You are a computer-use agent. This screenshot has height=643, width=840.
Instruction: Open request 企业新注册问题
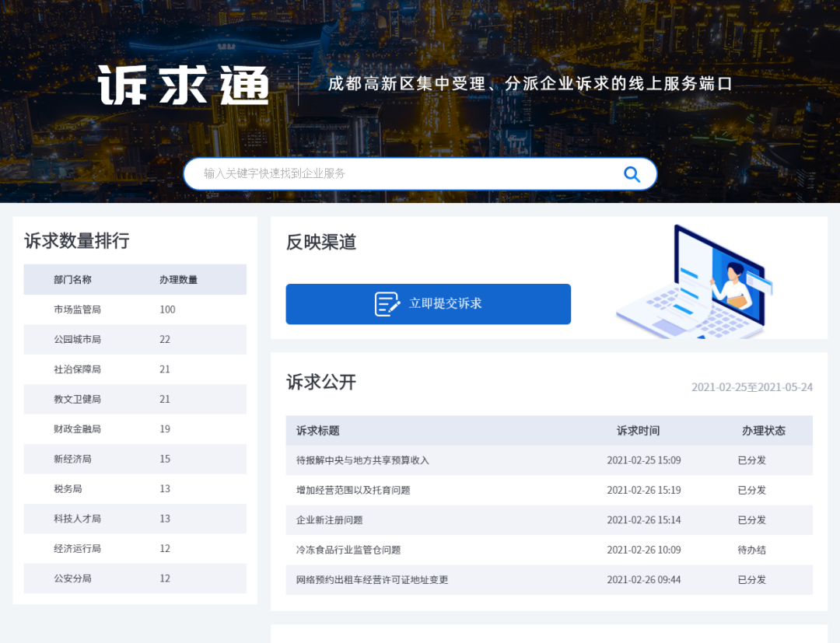(330, 520)
